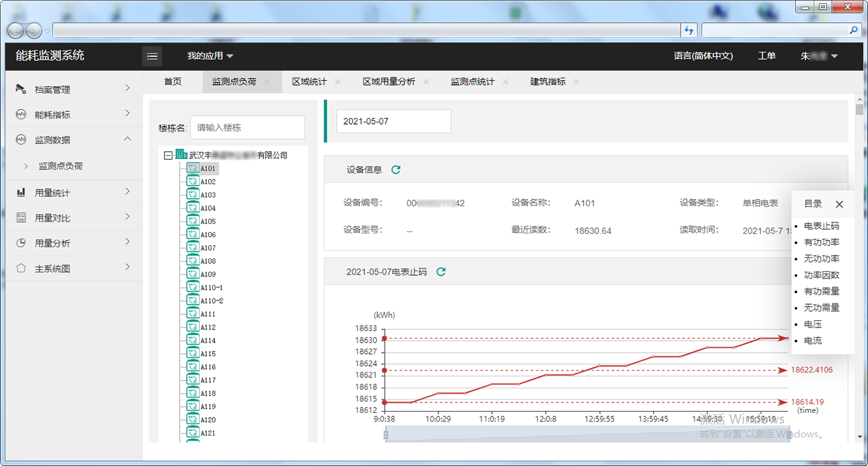Open the 我的应用 dropdown
The image size is (868, 466).
point(210,56)
